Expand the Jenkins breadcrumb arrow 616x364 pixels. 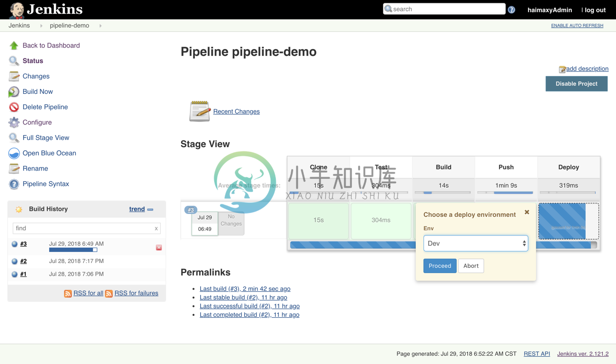pos(41,26)
